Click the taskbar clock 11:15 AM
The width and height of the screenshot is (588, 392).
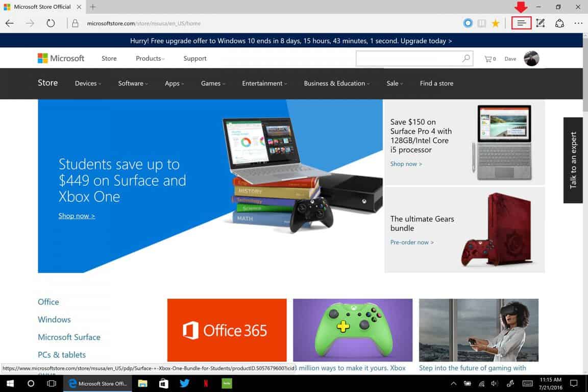pyautogui.click(x=551, y=383)
